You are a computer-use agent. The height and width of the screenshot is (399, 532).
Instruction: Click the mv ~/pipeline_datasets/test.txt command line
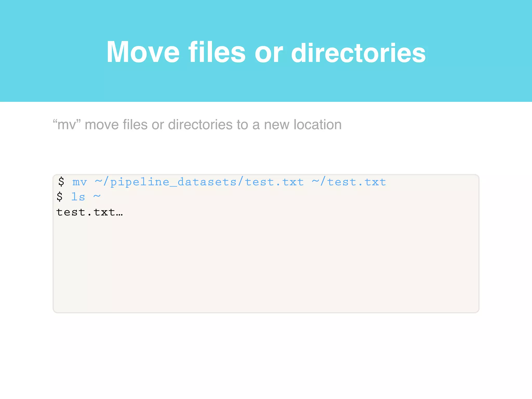[222, 182]
